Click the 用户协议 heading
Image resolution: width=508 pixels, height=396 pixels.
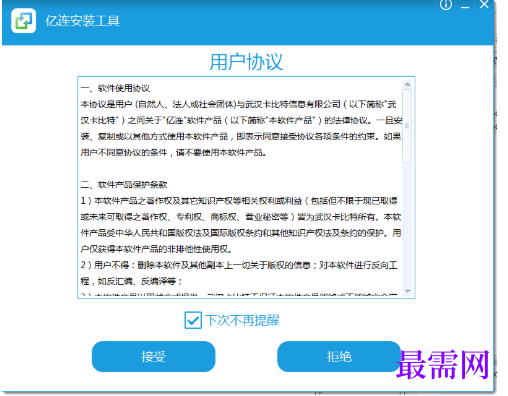pyautogui.click(x=246, y=62)
